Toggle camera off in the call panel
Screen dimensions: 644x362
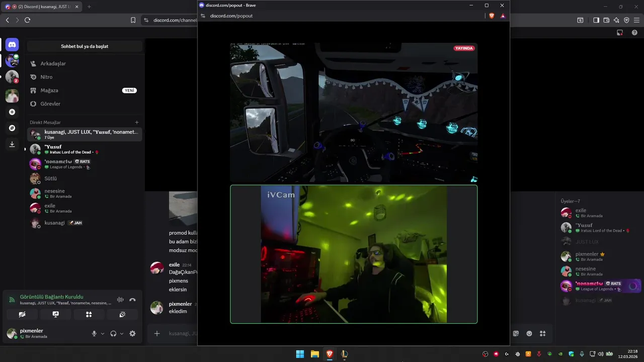pyautogui.click(x=22, y=314)
